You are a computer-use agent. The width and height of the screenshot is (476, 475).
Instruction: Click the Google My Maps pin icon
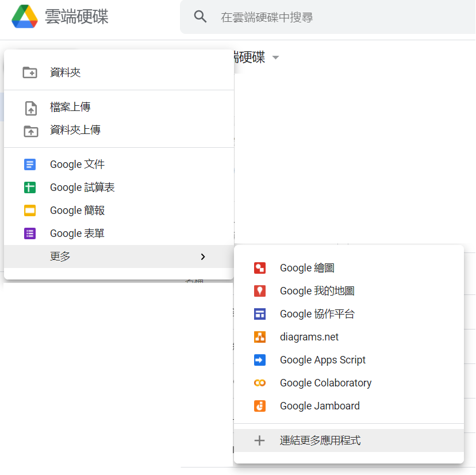[x=260, y=291]
